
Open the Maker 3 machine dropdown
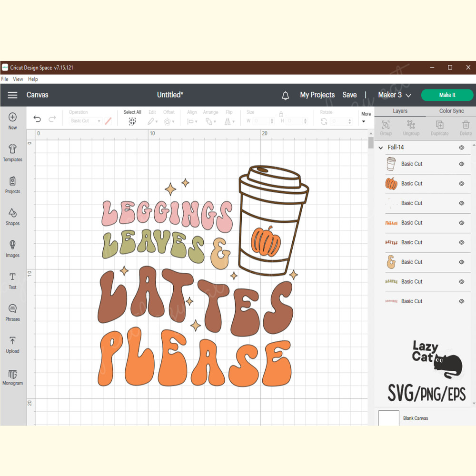395,95
